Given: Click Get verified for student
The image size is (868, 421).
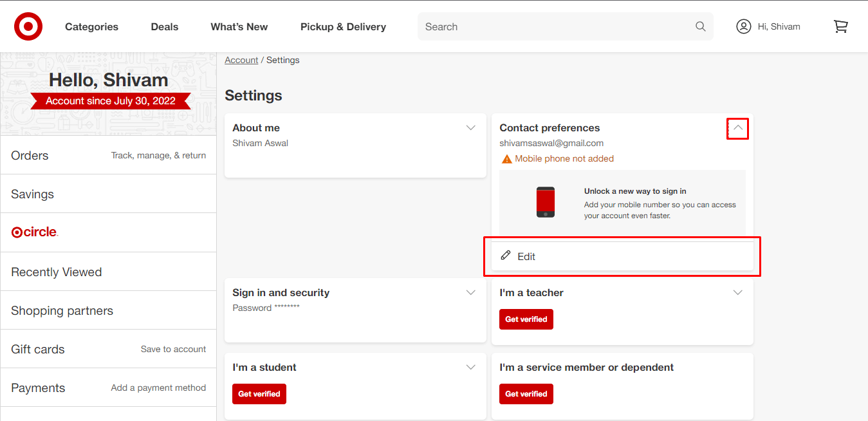Looking at the screenshot, I should click(x=259, y=394).
